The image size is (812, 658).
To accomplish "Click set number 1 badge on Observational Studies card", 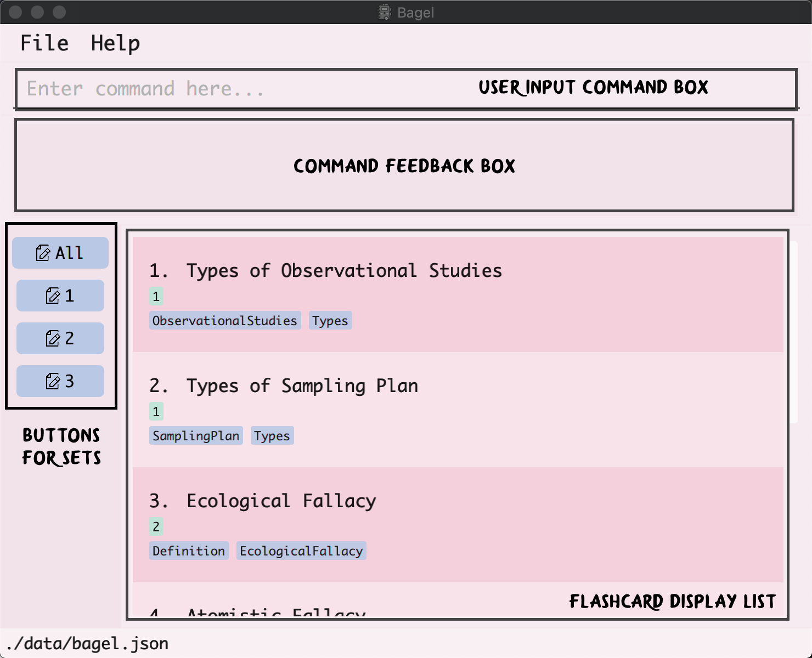I will click(156, 297).
